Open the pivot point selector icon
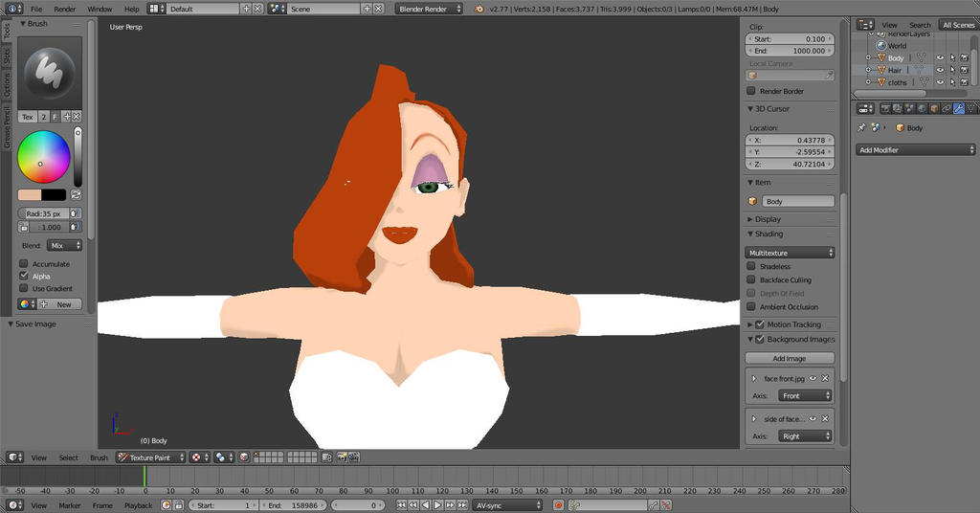The image size is (980, 513). click(223, 457)
